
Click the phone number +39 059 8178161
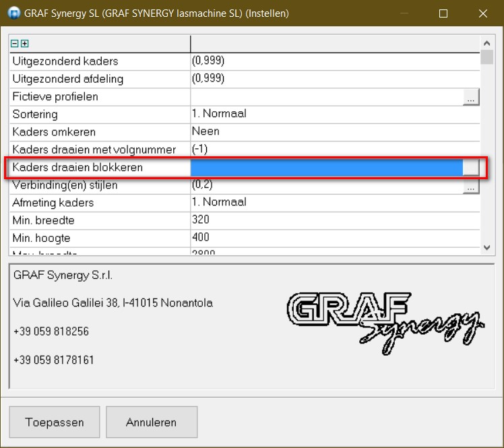pyautogui.click(x=54, y=360)
